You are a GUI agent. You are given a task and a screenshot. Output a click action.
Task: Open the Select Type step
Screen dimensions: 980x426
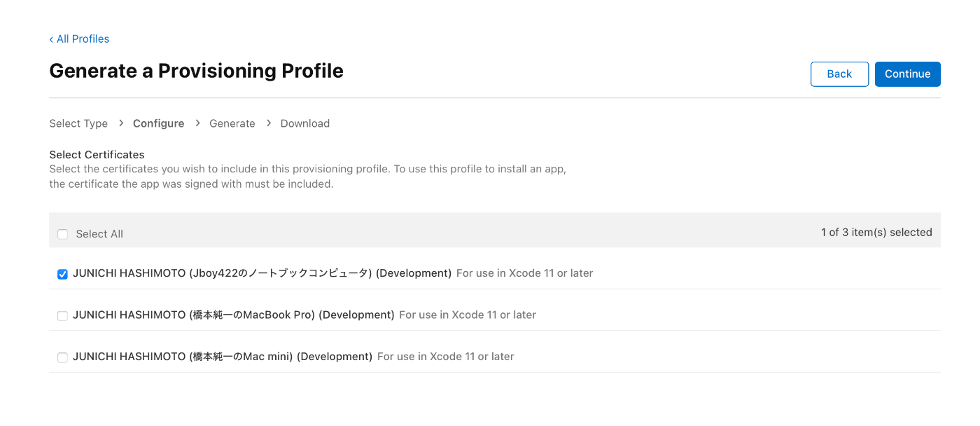tap(78, 123)
